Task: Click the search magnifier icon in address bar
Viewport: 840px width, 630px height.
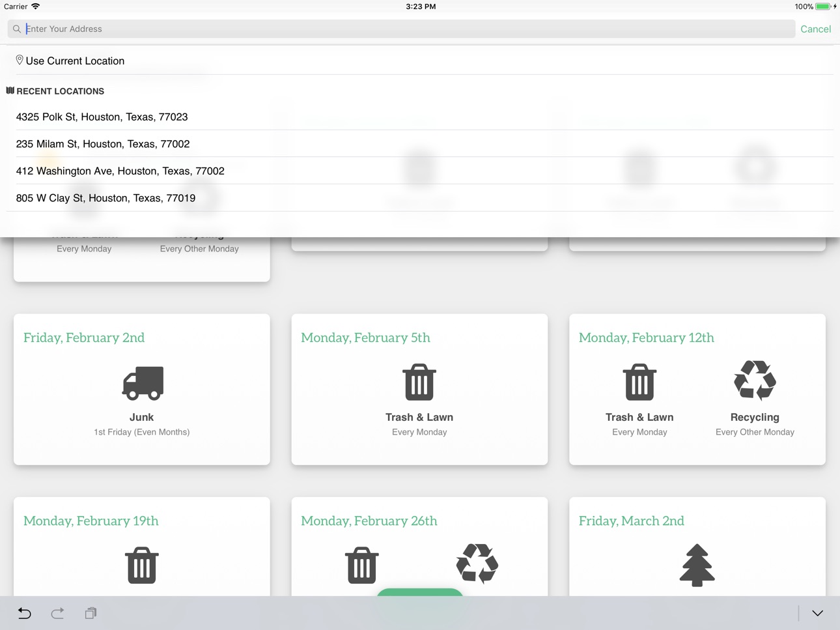Action: coord(17,29)
